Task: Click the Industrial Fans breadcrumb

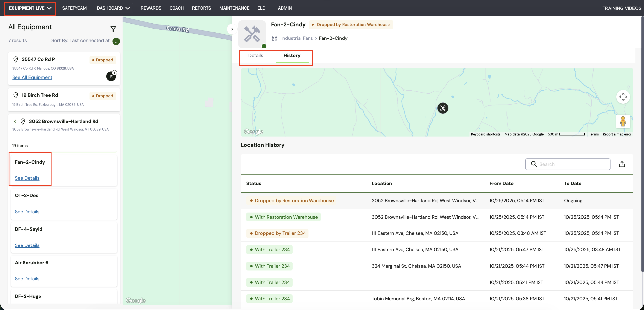Action: pos(297,38)
